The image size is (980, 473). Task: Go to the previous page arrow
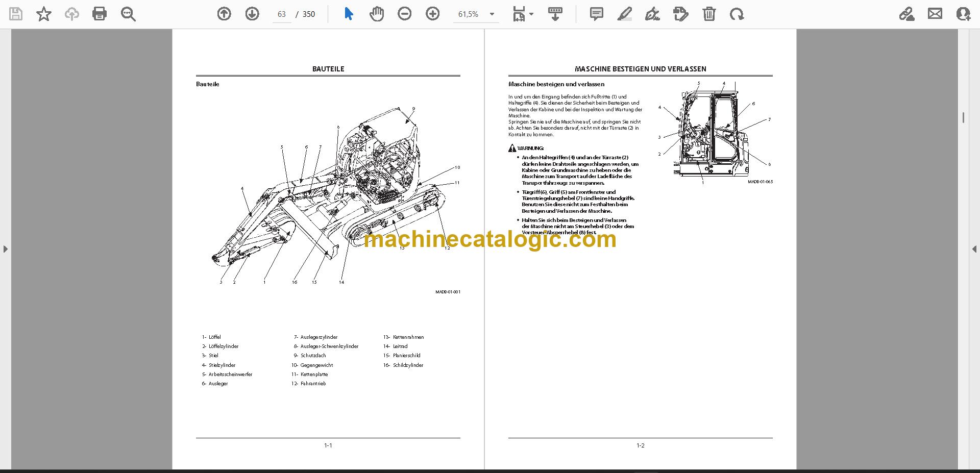pyautogui.click(x=224, y=14)
